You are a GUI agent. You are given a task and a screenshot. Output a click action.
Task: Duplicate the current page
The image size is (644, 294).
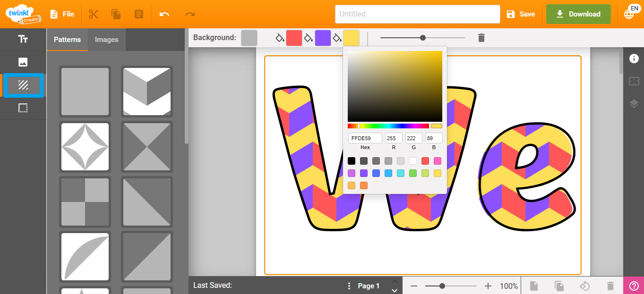(559, 286)
